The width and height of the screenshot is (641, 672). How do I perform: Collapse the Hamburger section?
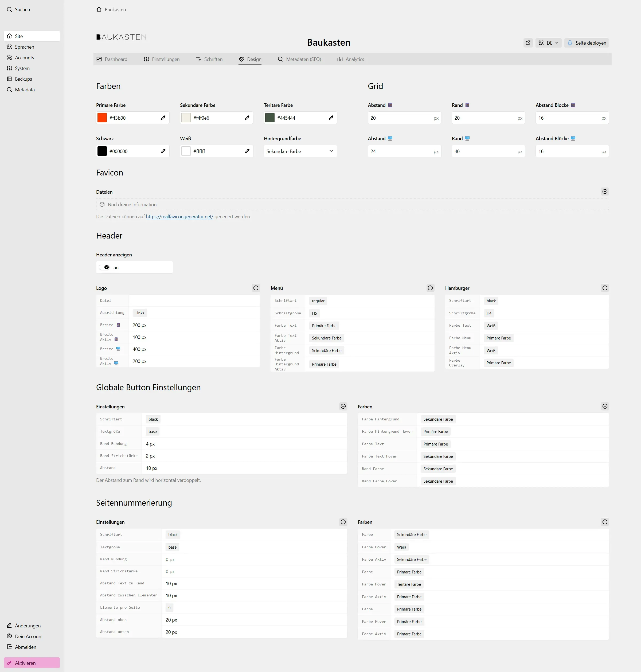605,288
